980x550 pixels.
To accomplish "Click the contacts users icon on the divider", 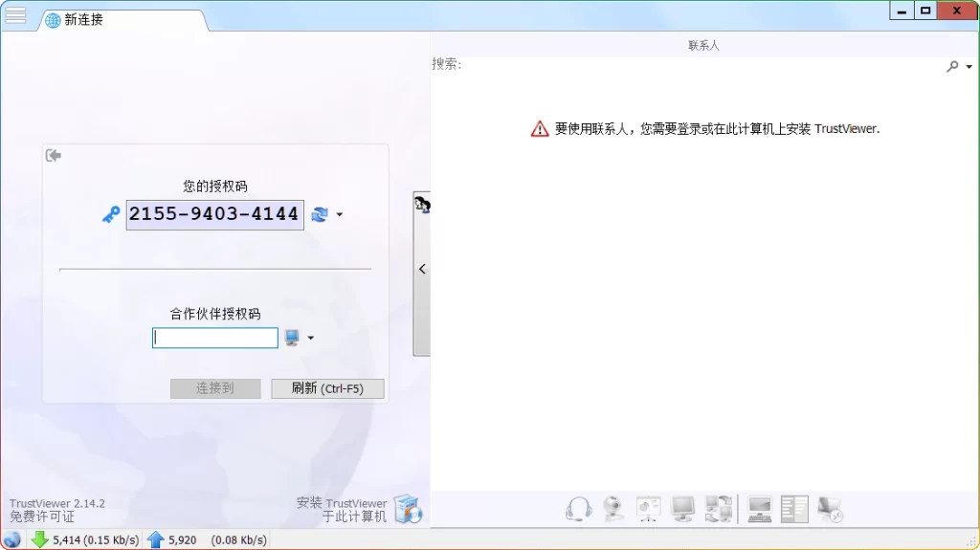I will click(422, 204).
